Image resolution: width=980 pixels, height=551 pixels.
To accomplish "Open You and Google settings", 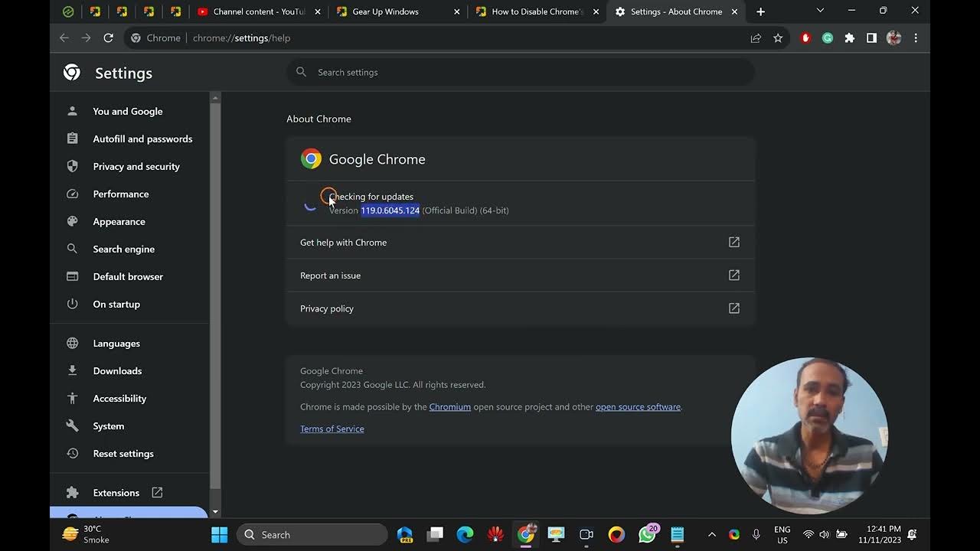I will point(128,111).
